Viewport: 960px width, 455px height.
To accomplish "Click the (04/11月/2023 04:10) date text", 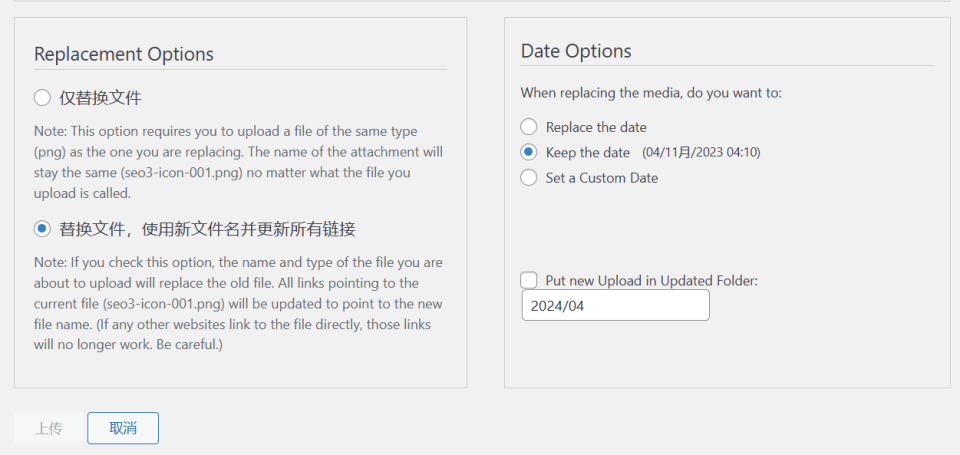I will coord(701,153).
